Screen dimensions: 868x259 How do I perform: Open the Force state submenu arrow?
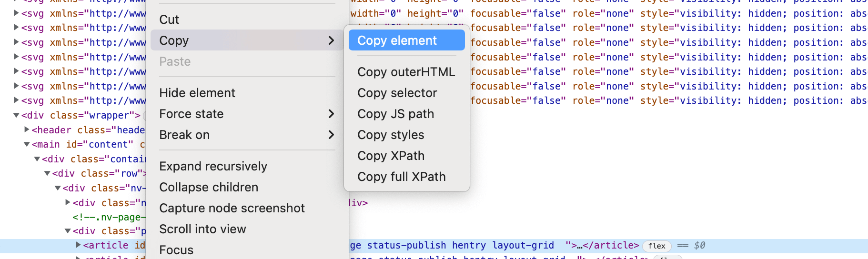tap(331, 114)
